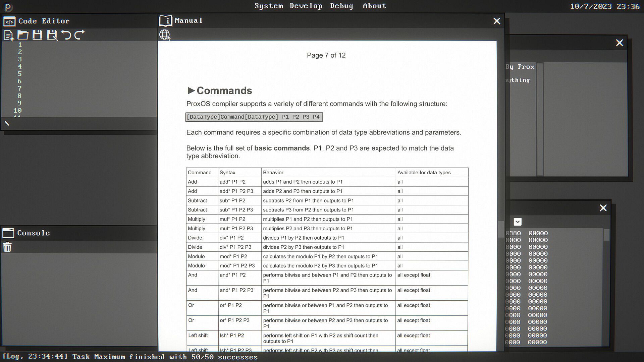Clear console with the trash icon

click(x=7, y=247)
